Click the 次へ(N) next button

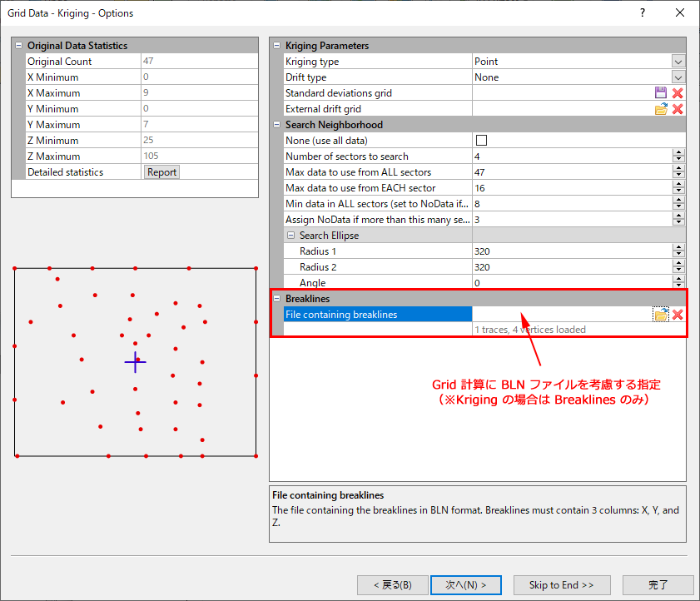(x=465, y=585)
